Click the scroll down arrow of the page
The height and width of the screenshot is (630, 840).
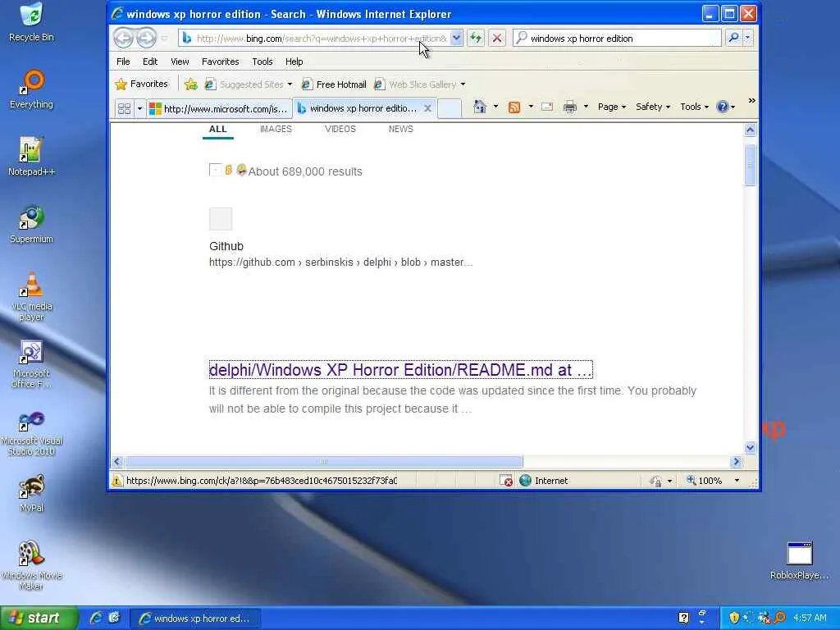click(x=750, y=447)
